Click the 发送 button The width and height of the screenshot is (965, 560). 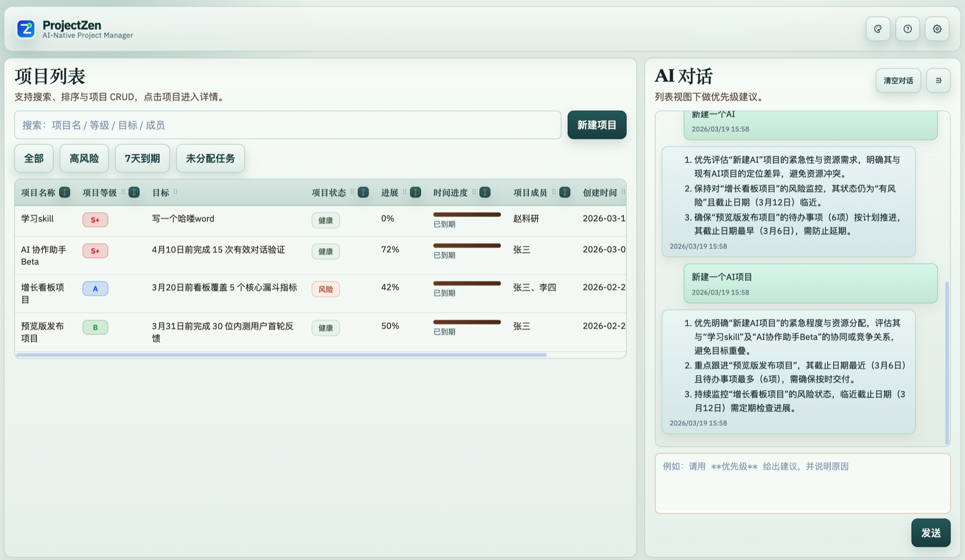(x=931, y=533)
